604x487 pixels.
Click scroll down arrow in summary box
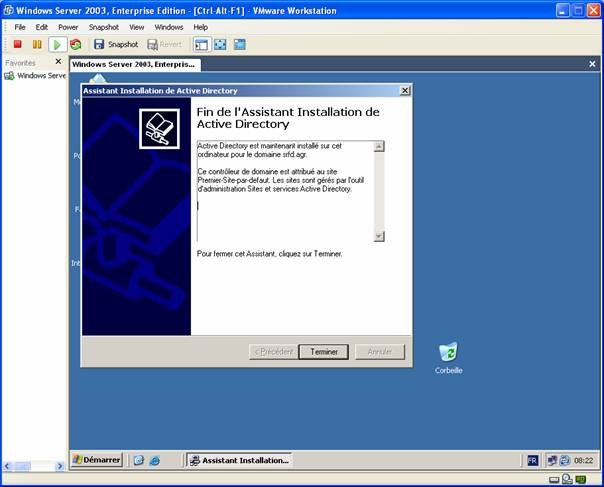coord(379,236)
